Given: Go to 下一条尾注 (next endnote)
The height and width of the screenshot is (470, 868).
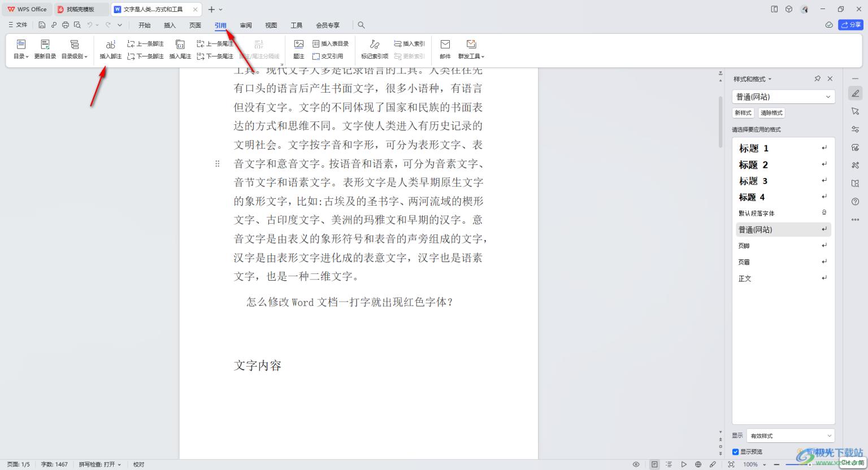Looking at the screenshot, I should 215,56.
